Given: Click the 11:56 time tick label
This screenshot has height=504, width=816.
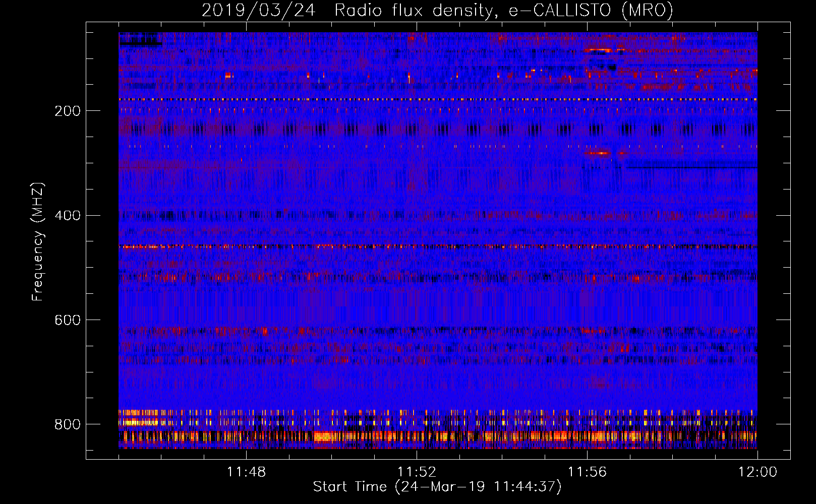Looking at the screenshot, I should click(x=587, y=472).
